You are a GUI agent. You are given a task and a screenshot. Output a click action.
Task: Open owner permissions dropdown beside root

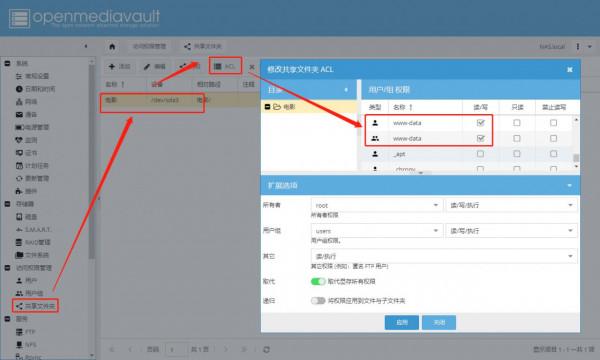click(x=511, y=205)
